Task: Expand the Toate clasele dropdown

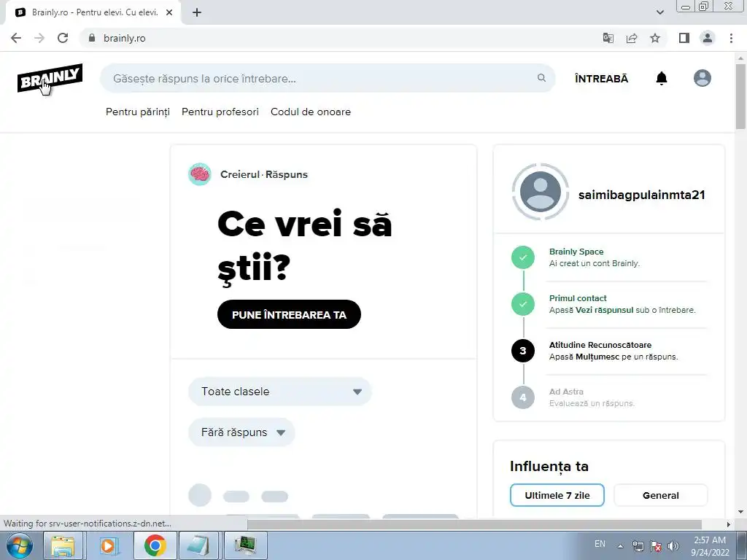Action: coord(279,392)
